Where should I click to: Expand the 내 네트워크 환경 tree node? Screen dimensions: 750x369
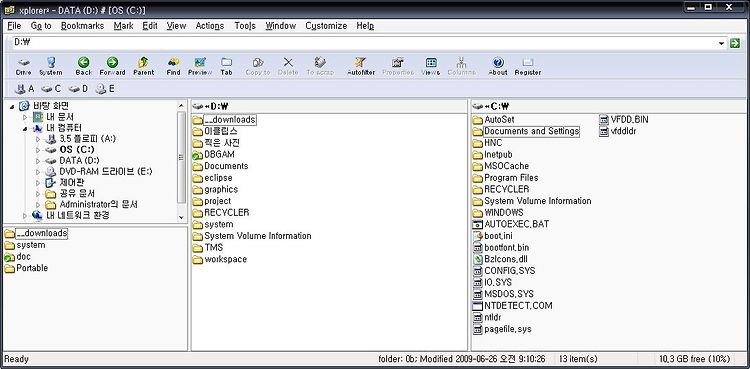[x=25, y=216]
